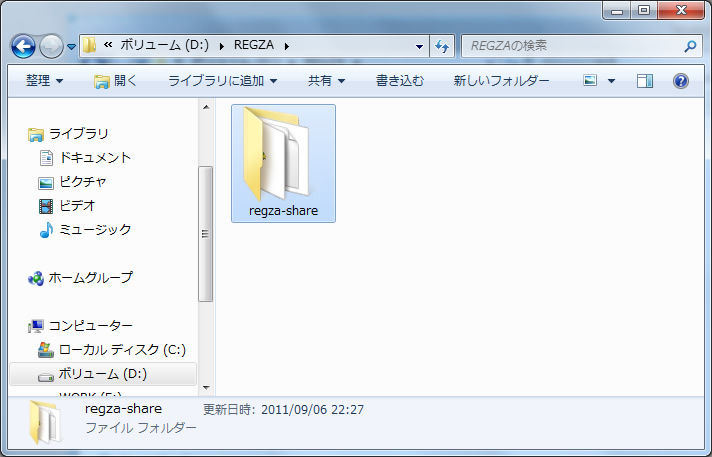The height and width of the screenshot is (457, 712).
Task: Select the regza-share folder icon
Action: point(276,154)
